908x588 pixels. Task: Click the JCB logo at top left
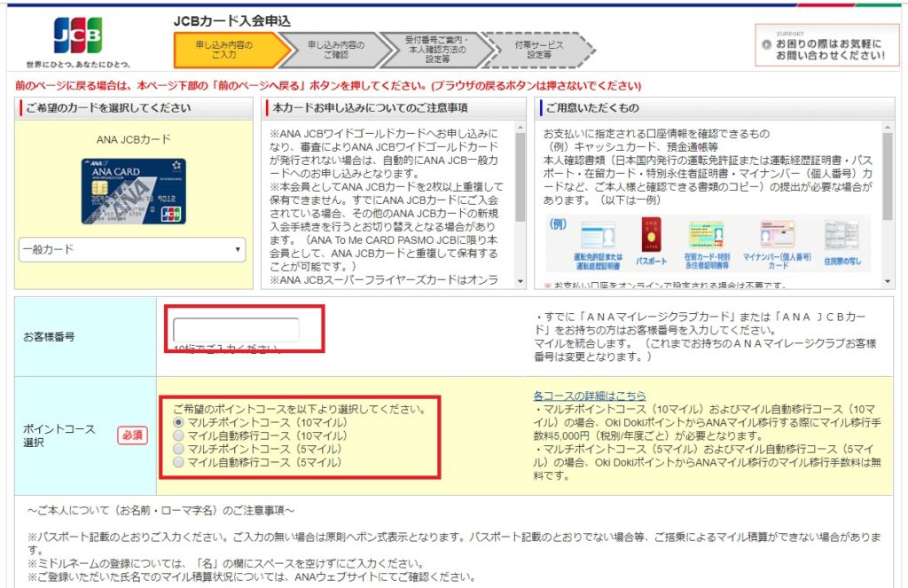coord(78,35)
